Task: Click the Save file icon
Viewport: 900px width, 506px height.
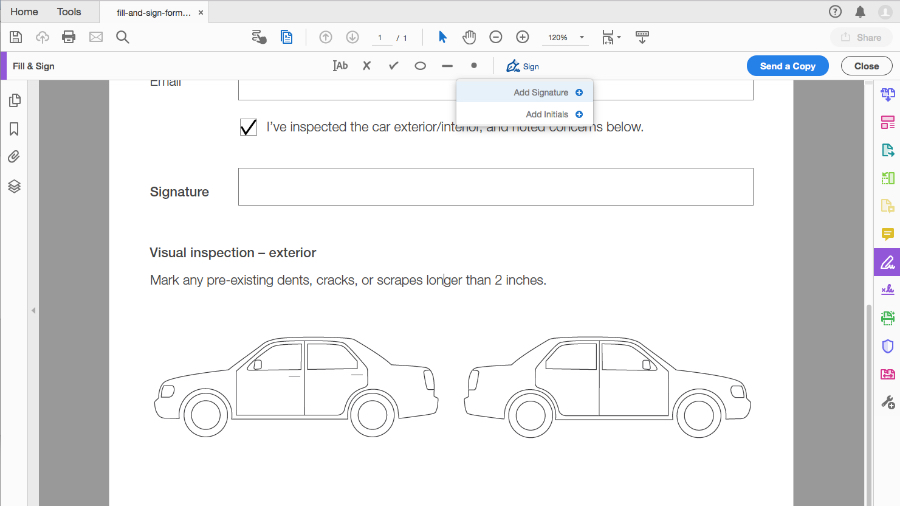Action: click(16, 37)
